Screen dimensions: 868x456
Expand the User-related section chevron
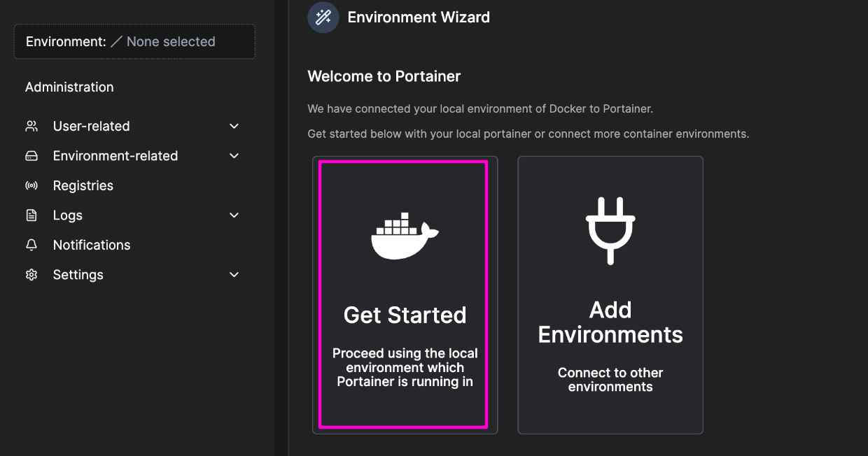click(x=234, y=127)
